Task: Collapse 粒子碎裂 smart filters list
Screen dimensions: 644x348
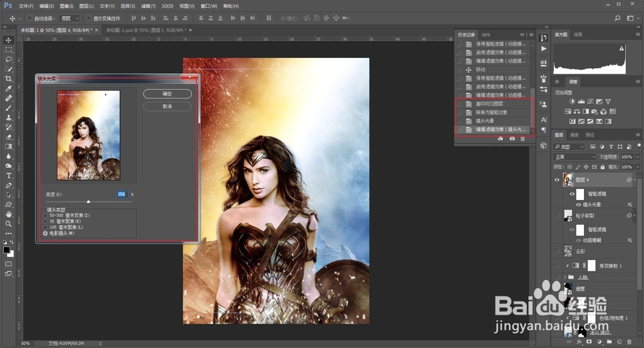Action: [634, 215]
